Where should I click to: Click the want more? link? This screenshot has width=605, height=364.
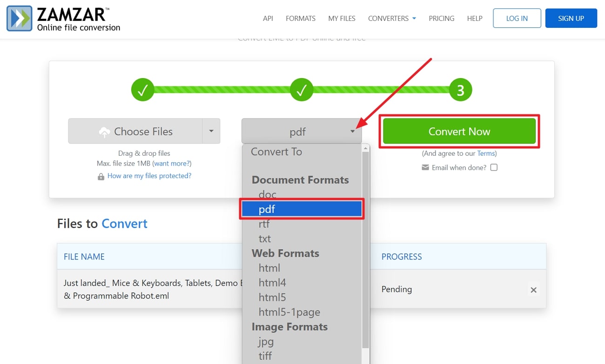(x=173, y=164)
